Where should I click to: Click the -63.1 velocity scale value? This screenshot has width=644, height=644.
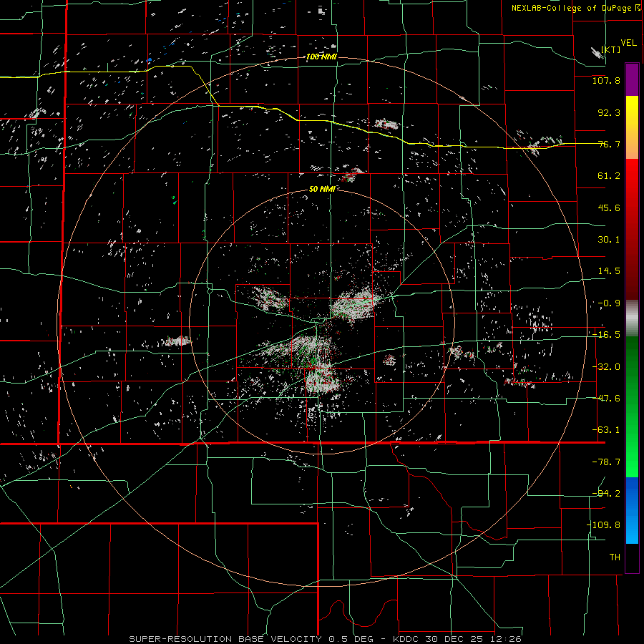click(x=606, y=430)
